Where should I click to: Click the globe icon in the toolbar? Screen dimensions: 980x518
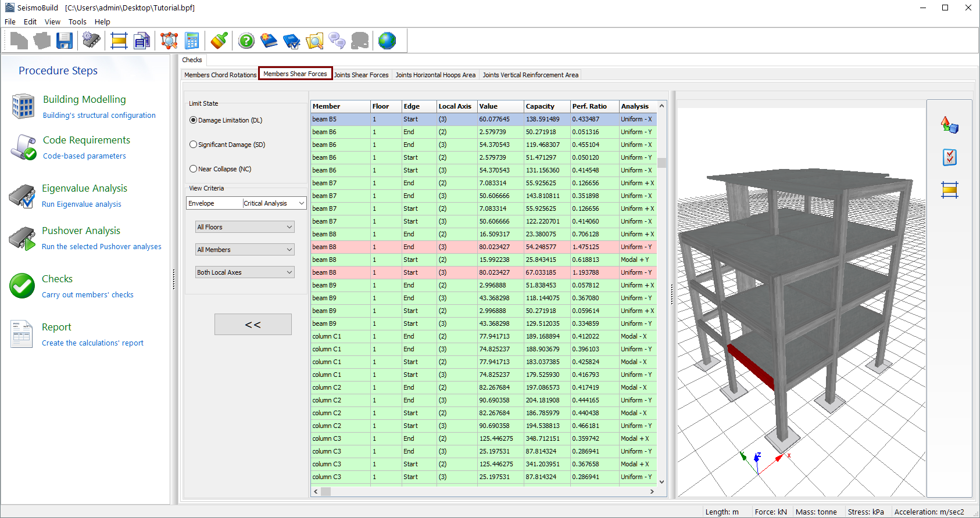[x=387, y=41]
